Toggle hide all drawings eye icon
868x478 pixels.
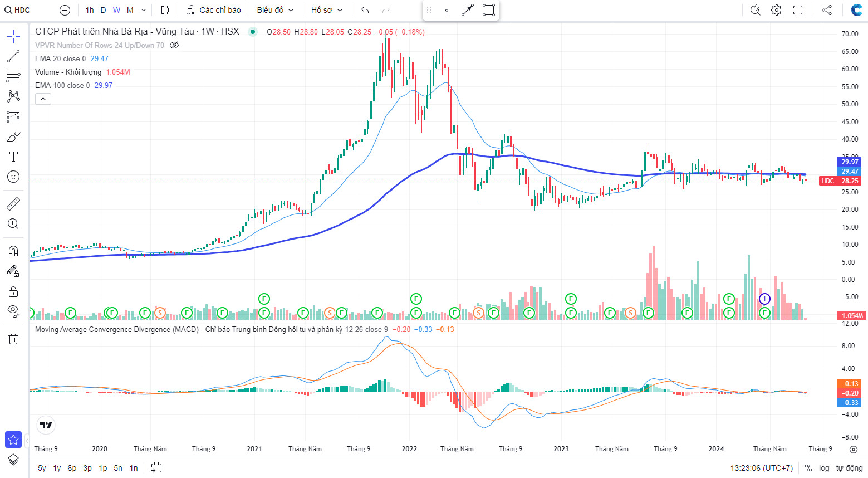point(13,311)
